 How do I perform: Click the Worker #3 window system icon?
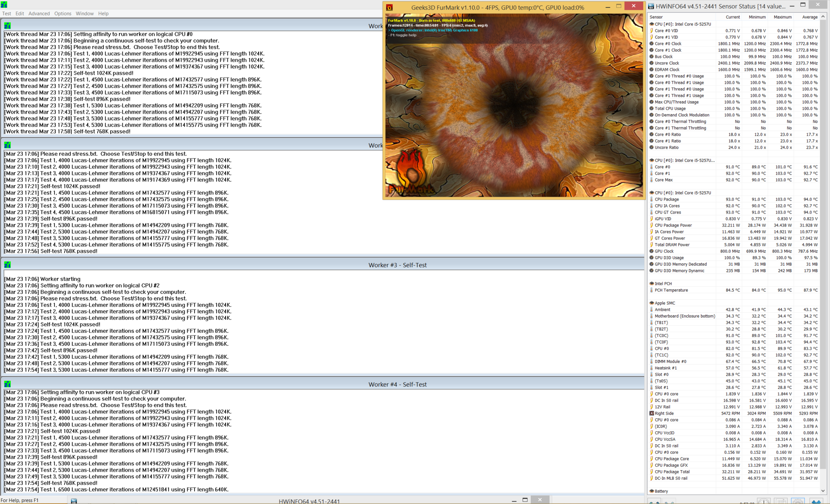click(7, 265)
